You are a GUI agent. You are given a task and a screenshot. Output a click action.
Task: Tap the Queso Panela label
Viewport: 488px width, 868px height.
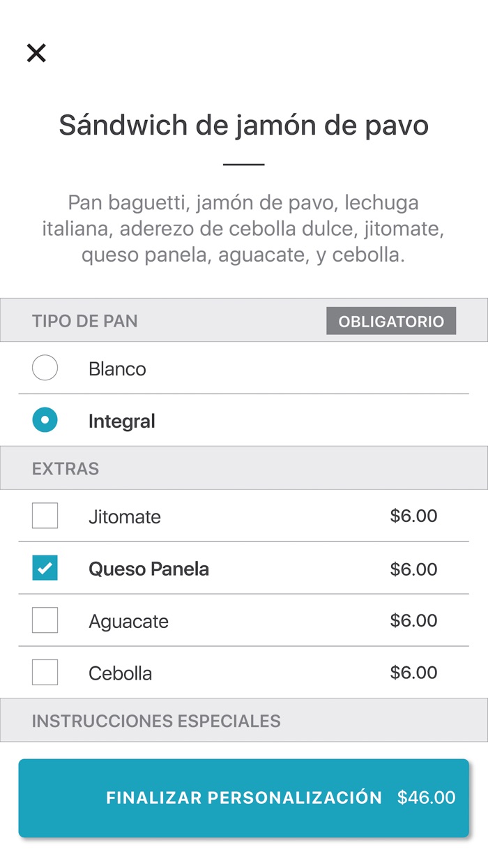click(x=148, y=569)
